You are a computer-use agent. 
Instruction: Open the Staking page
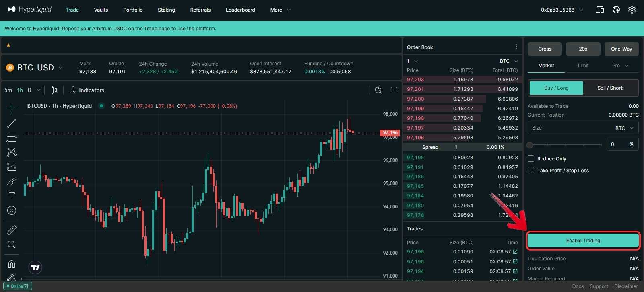(166, 10)
